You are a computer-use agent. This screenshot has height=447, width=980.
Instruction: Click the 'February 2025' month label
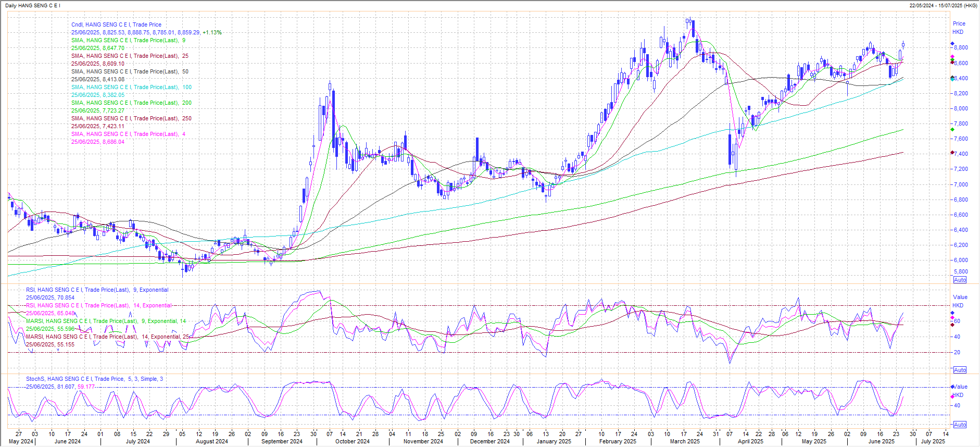(618, 441)
